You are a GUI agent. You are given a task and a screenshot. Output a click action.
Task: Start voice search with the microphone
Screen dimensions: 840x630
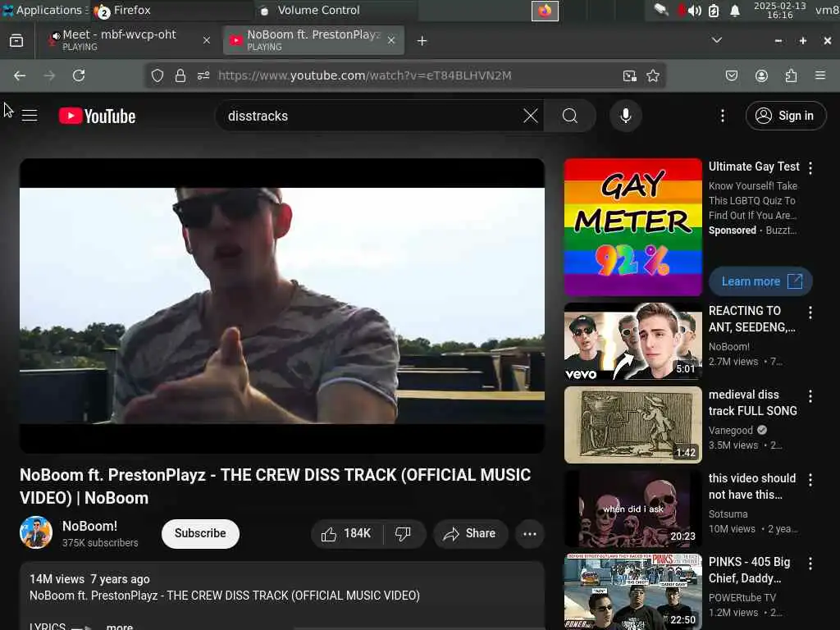(x=625, y=116)
